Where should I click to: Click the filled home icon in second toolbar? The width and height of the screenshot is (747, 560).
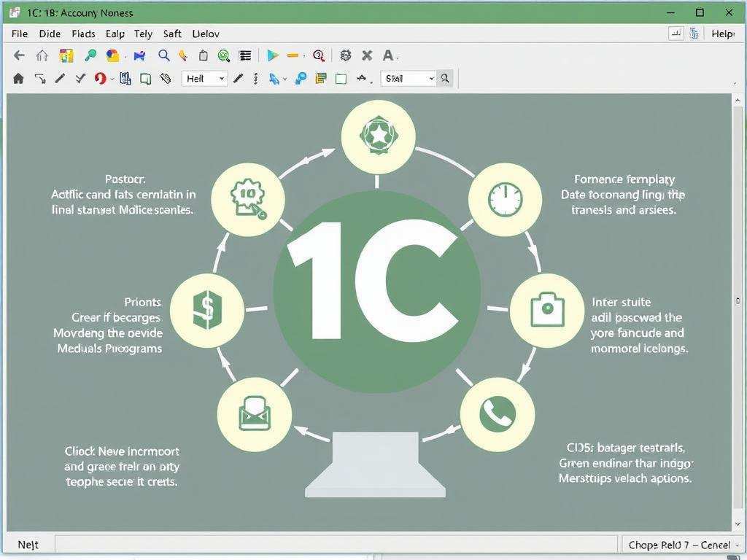[19, 79]
